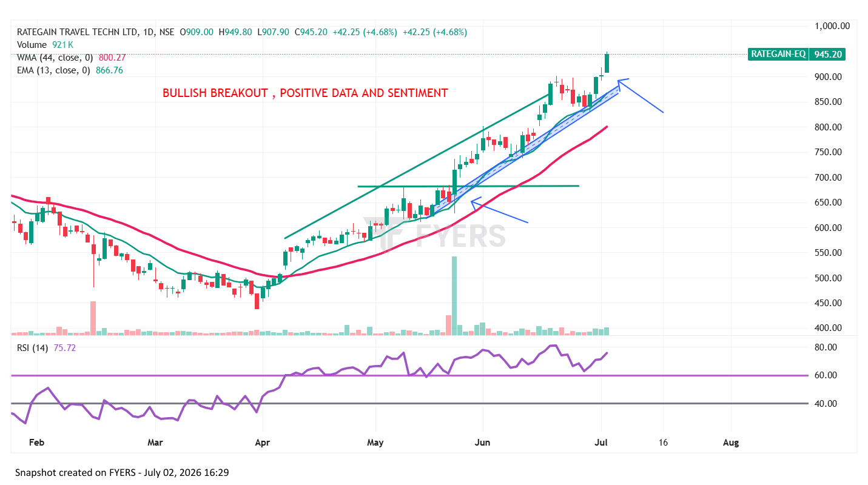Click the upper blue arrow annotation near 900

point(641,95)
